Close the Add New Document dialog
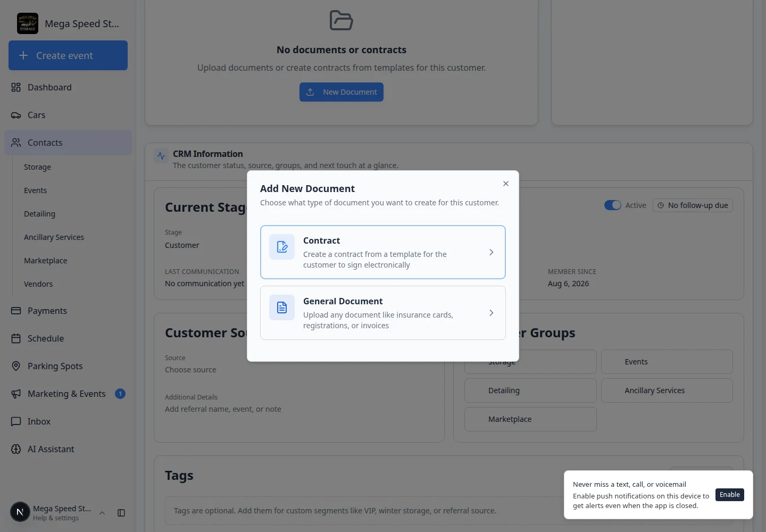This screenshot has width=766, height=532. click(506, 184)
